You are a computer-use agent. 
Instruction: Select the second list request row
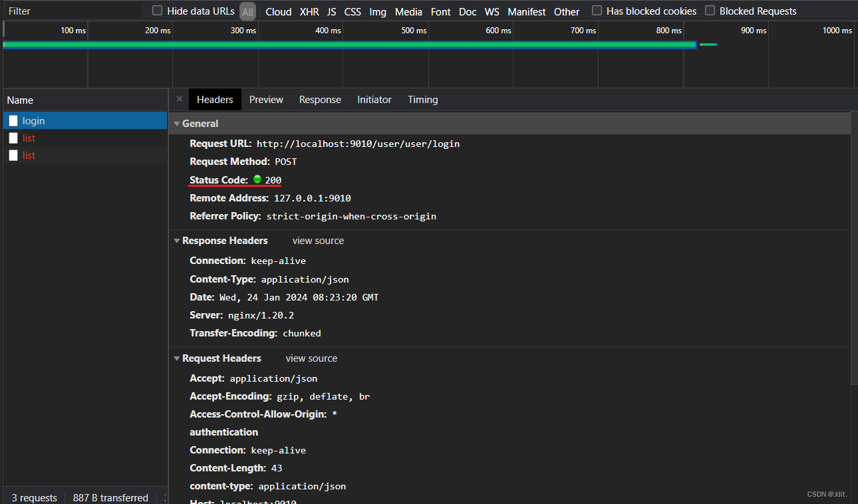(84, 156)
